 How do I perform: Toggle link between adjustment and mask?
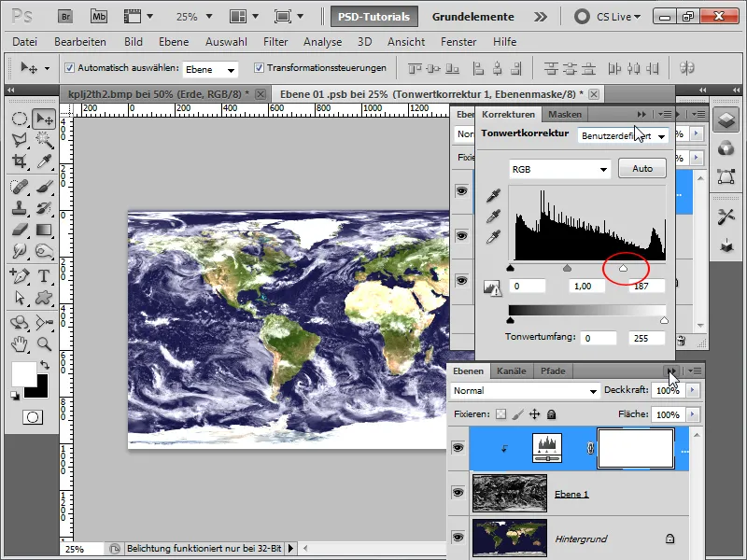coord(590,448)
